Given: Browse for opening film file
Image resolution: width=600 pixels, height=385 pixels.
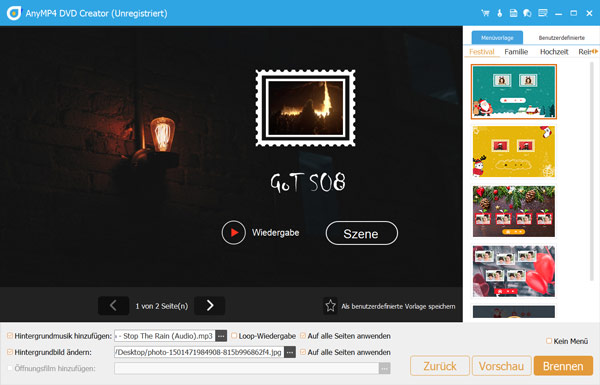Looking at the screenshot, I should [x=385, y=368].
